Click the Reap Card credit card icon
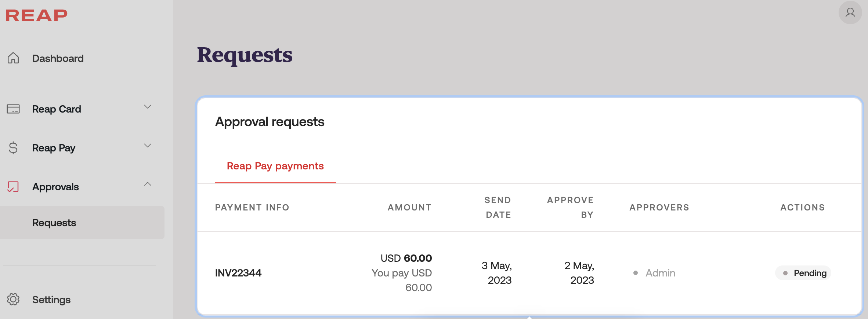This screenshot has height=319, width=868. pyautogui.click(x=13, y=109)
